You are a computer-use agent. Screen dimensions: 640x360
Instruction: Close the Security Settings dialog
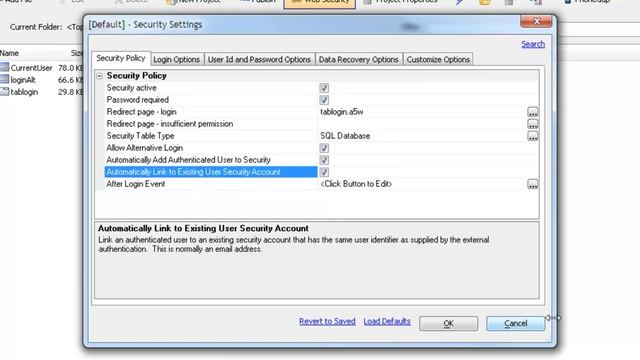(536, 21)
